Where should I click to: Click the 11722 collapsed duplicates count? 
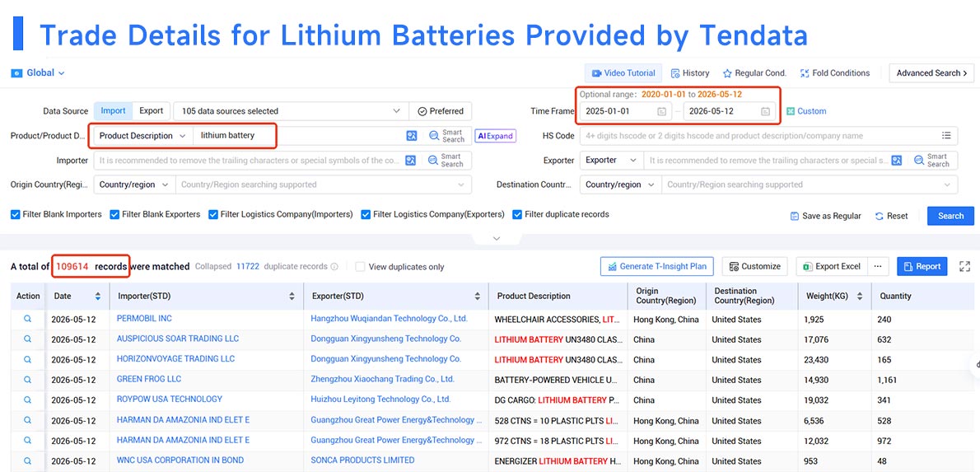coord(248,266)
